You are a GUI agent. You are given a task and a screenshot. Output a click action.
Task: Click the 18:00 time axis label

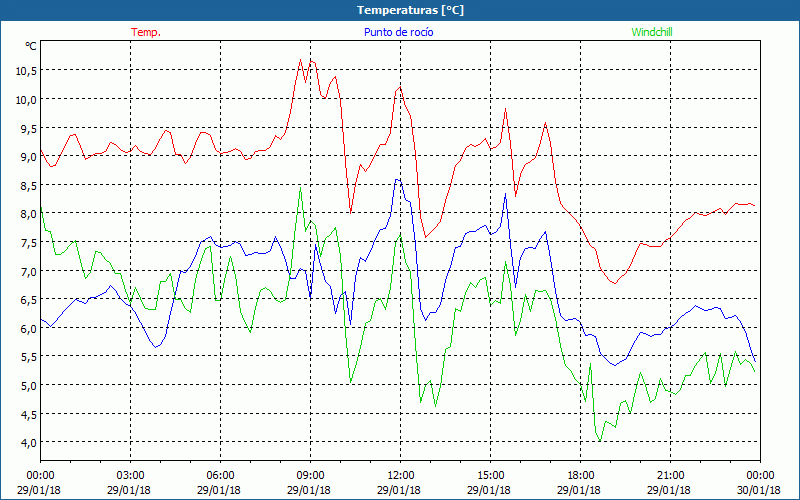coord(581,476)
